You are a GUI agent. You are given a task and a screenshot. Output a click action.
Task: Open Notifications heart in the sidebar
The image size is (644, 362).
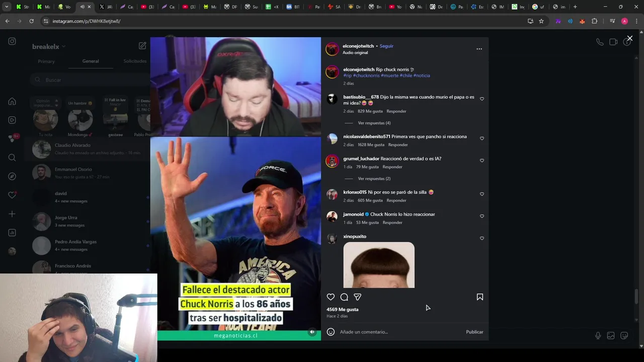pyautogui.click(x=12, y=195)
